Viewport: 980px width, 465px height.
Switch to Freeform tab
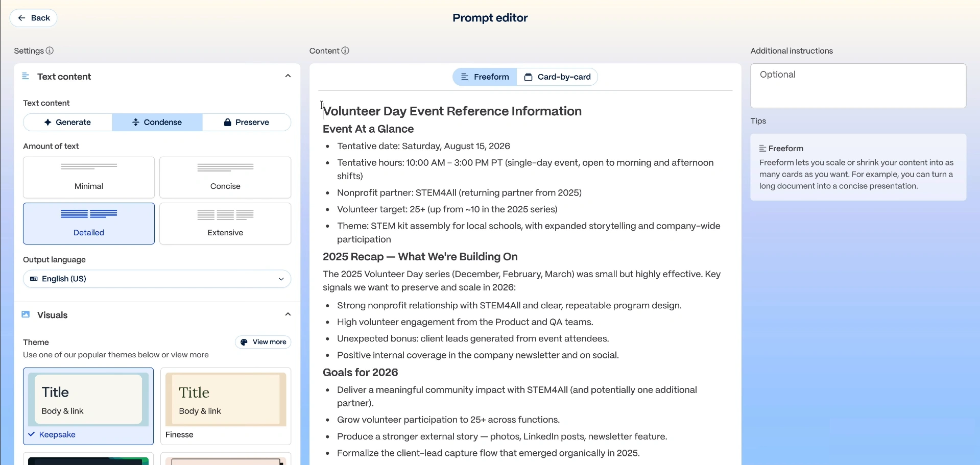485,77
